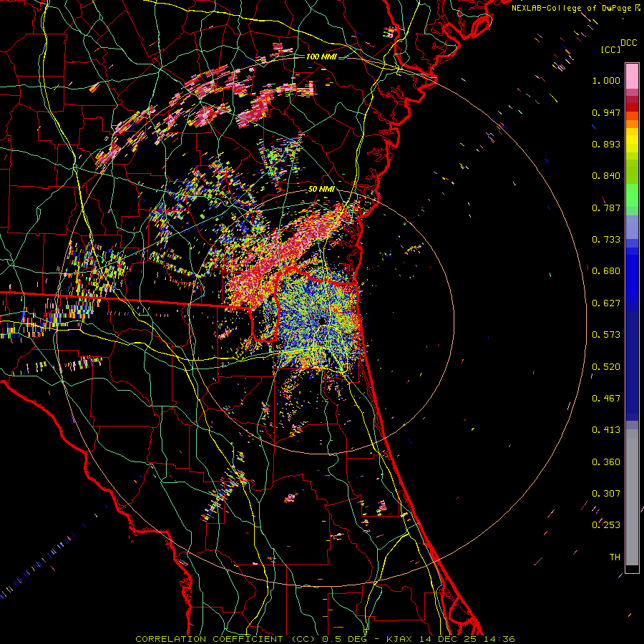Click the 0.840 scale value

pos(606,176)
